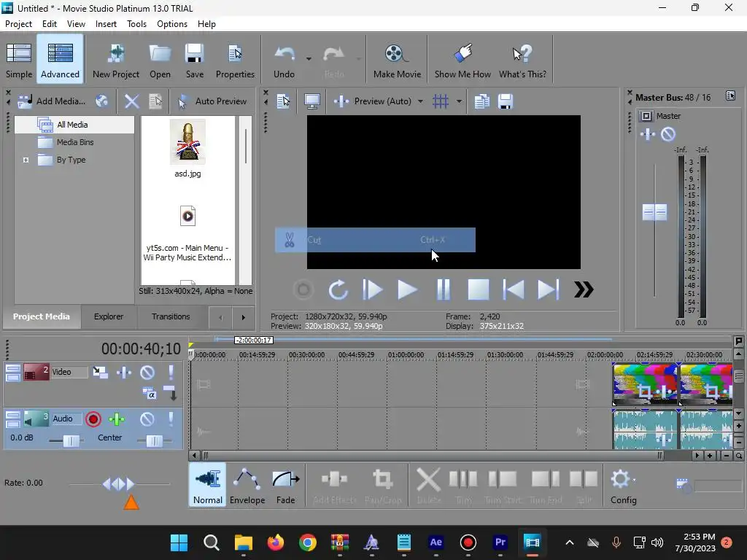The height and width of the screenshot is (560, 747).
Task: Toggle preview on external monitor
Action: (x=312, y=101)
